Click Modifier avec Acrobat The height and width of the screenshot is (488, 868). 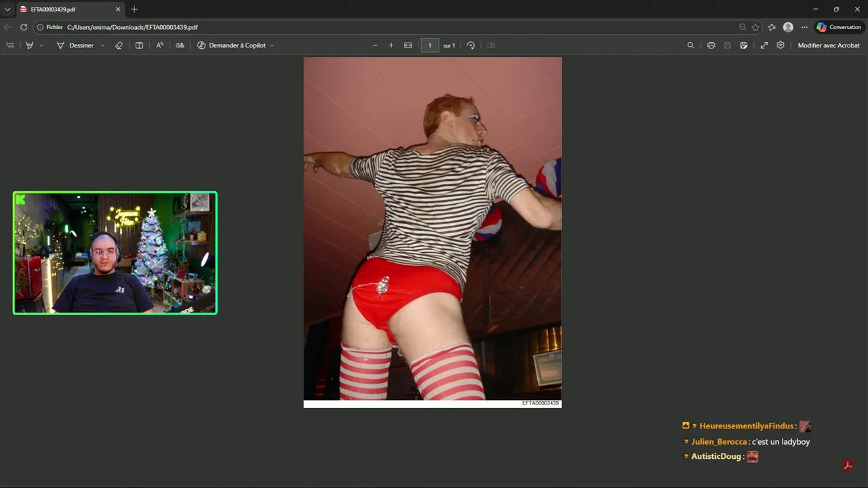coord(829,45)
